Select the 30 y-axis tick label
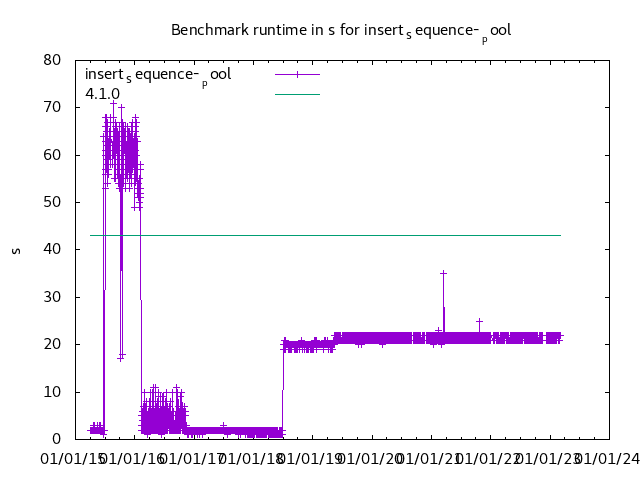 (52, 297)
